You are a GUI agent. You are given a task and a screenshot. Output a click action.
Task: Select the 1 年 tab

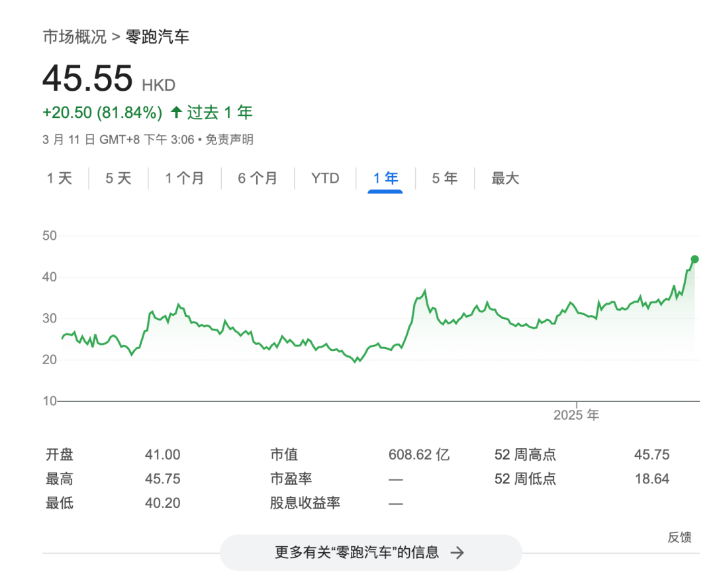tap(385, 178)
